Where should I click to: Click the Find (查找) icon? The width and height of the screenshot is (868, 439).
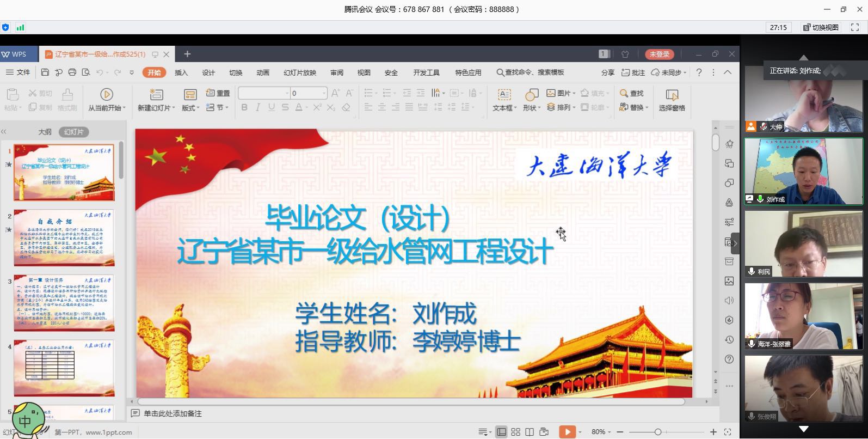coord(631,94)
